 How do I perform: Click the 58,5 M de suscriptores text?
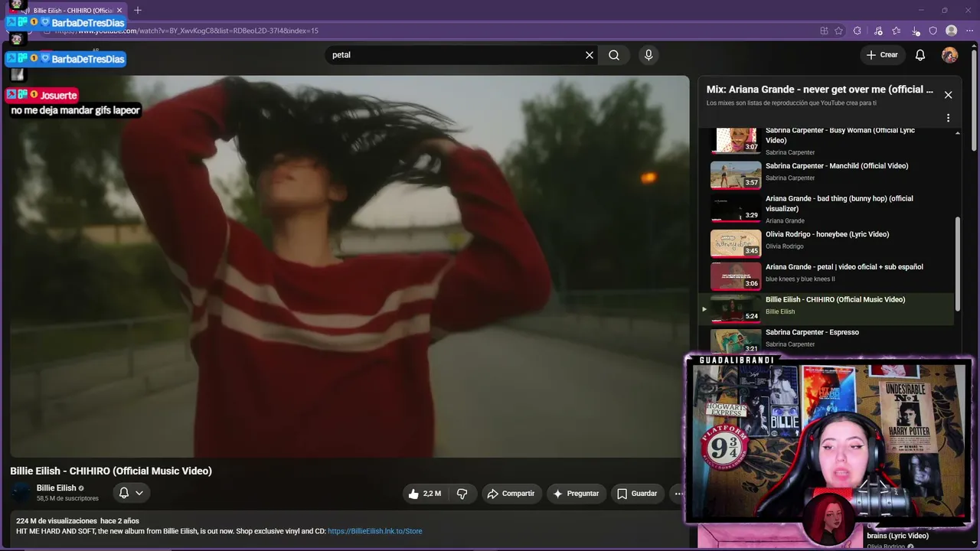point(67,498)
